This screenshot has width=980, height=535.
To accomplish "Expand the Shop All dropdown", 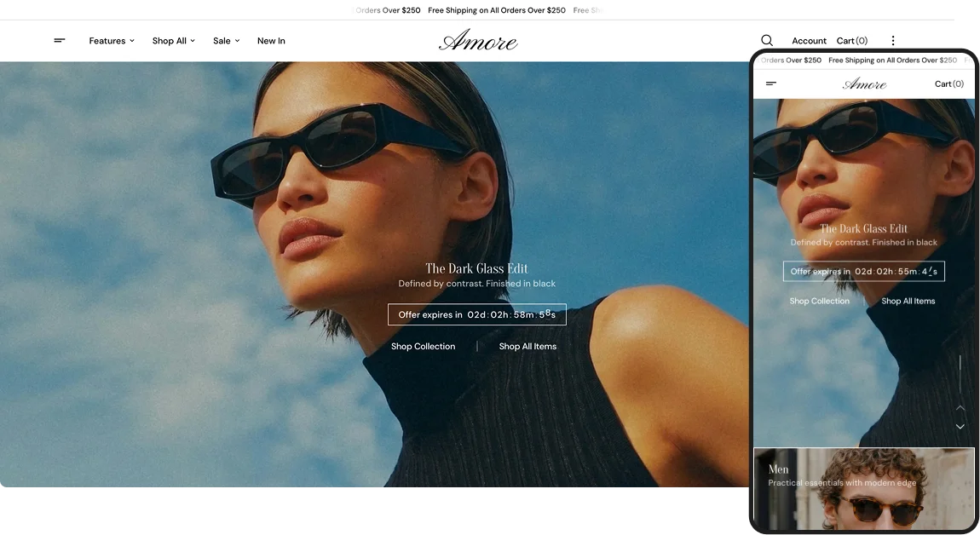I will pyautogui.click(x=174, y=41).
